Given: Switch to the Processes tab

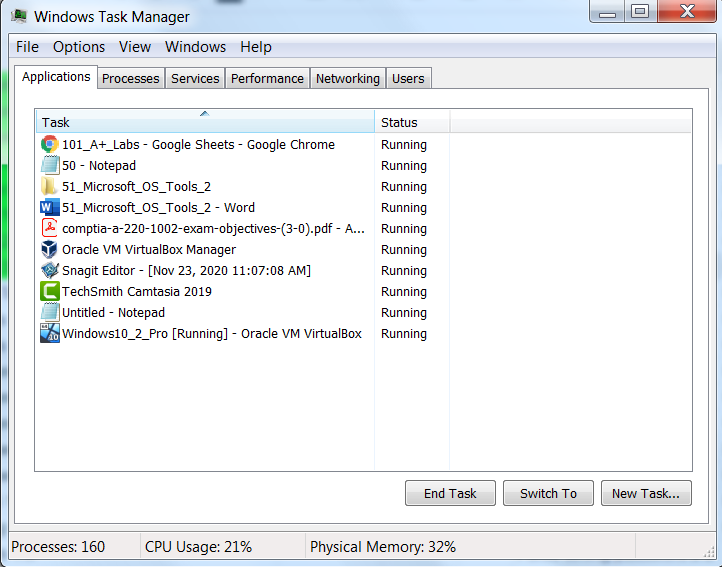Looking at the screenshot, I should click(131, 79).
